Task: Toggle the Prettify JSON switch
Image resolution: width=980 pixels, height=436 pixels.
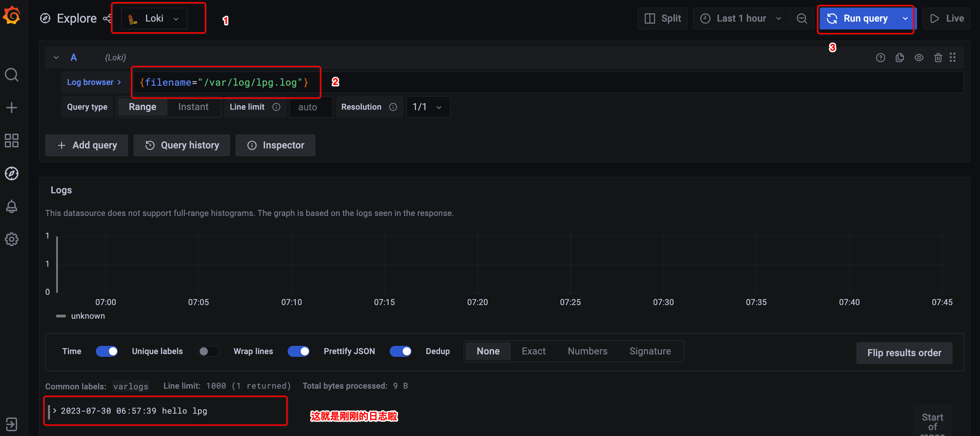Action: [x=400, y=351]
